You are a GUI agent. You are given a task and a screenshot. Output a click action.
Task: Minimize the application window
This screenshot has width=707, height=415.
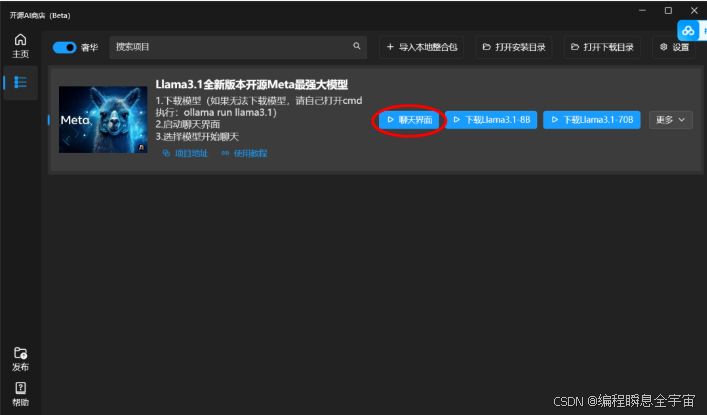tap(643, 10)
